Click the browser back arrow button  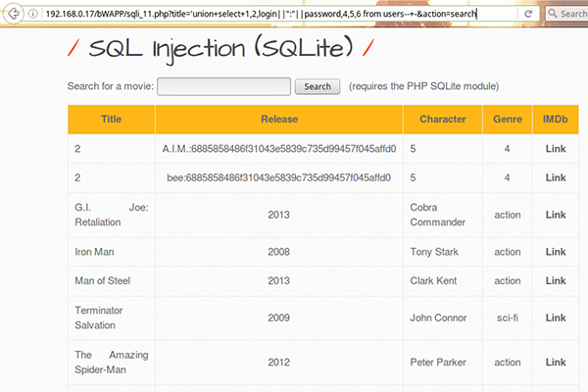14,14
